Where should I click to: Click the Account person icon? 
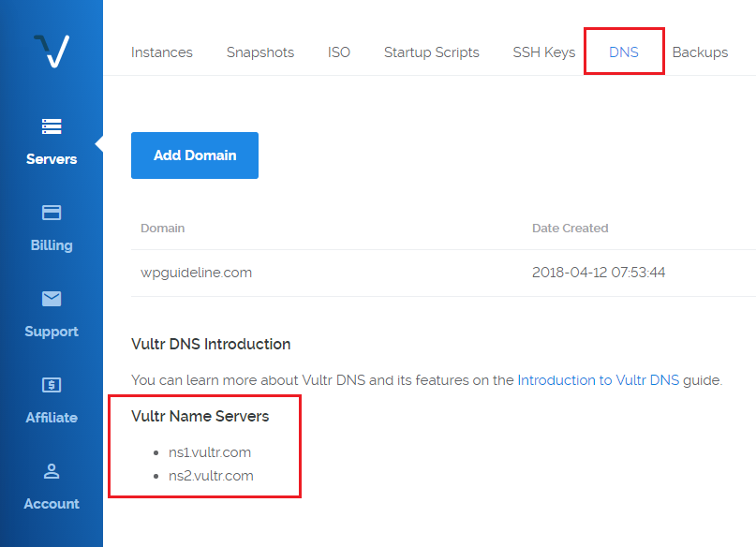point(52,471)
